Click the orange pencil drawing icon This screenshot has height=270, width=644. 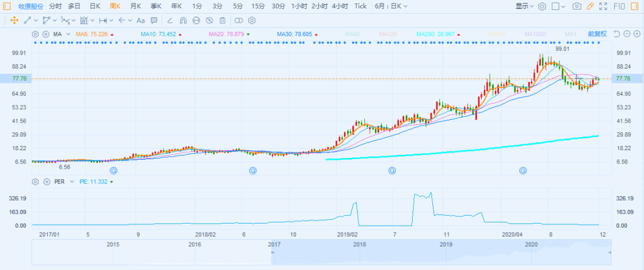[590, 7]
